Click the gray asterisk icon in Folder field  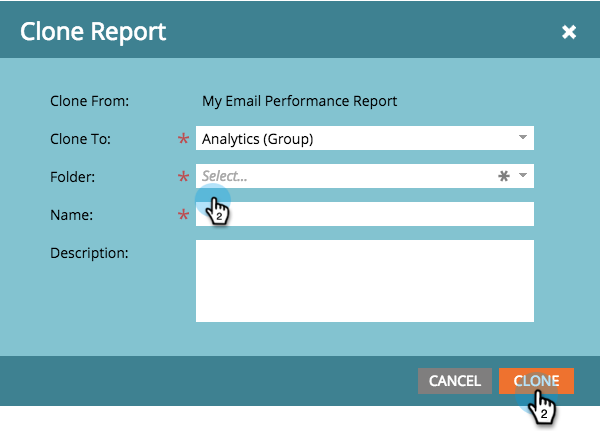(504, 176)
